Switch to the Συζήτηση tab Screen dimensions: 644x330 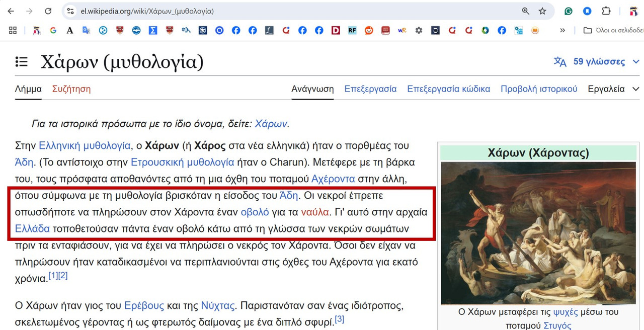[71, 89]
